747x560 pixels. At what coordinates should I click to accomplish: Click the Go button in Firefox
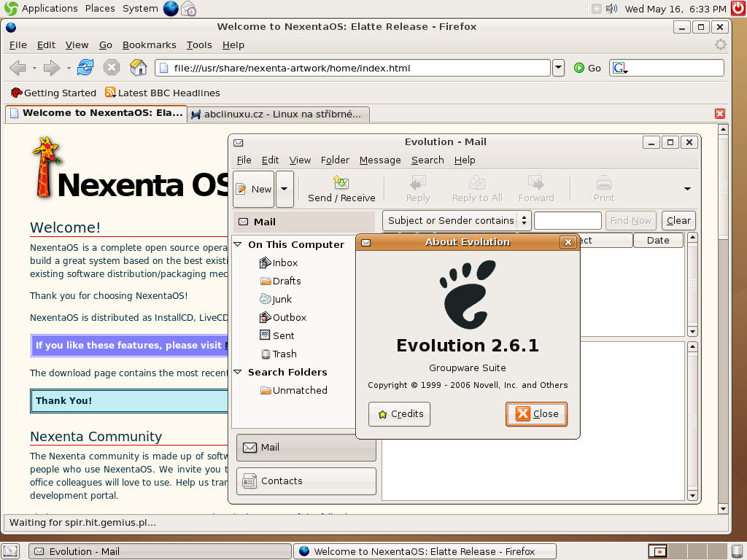click(x=587, y=68)
